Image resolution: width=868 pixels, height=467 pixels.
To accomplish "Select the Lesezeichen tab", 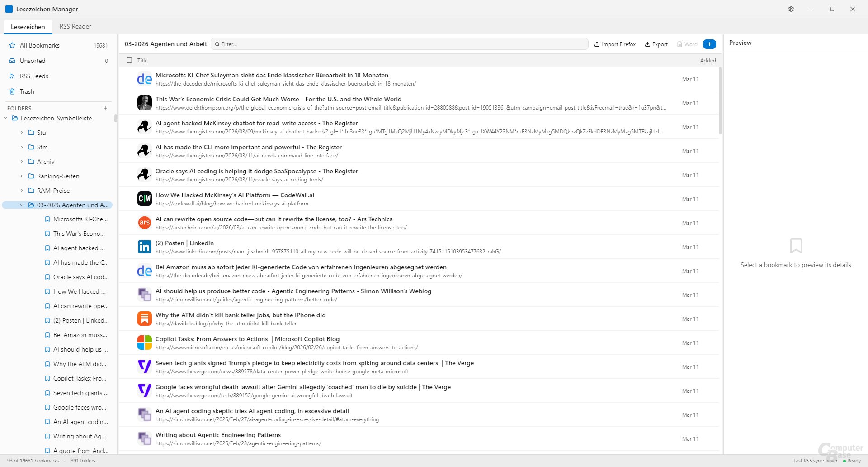I will pos(28,26).
